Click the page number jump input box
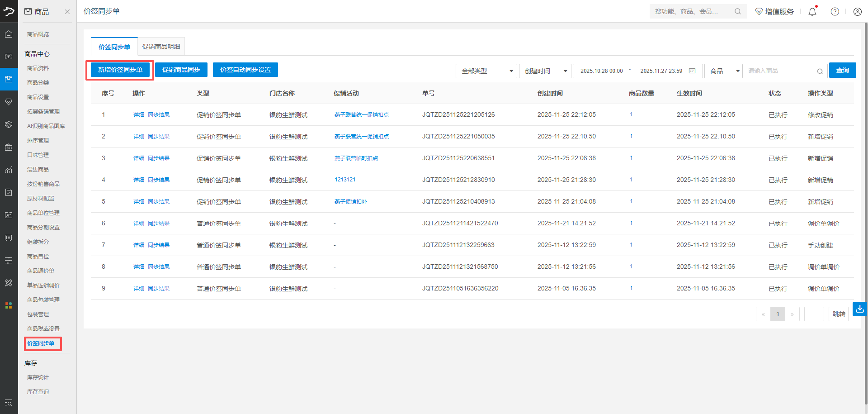The image size is (868, 414). point(814,314)
